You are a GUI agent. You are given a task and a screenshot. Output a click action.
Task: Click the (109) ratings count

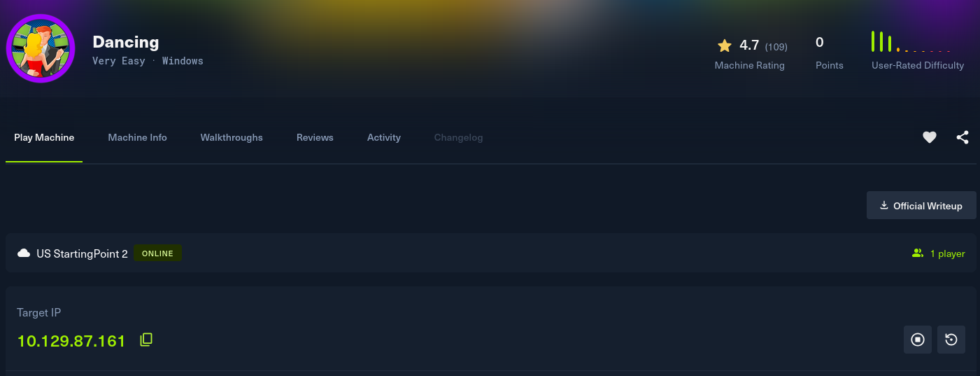coord(776,47)
